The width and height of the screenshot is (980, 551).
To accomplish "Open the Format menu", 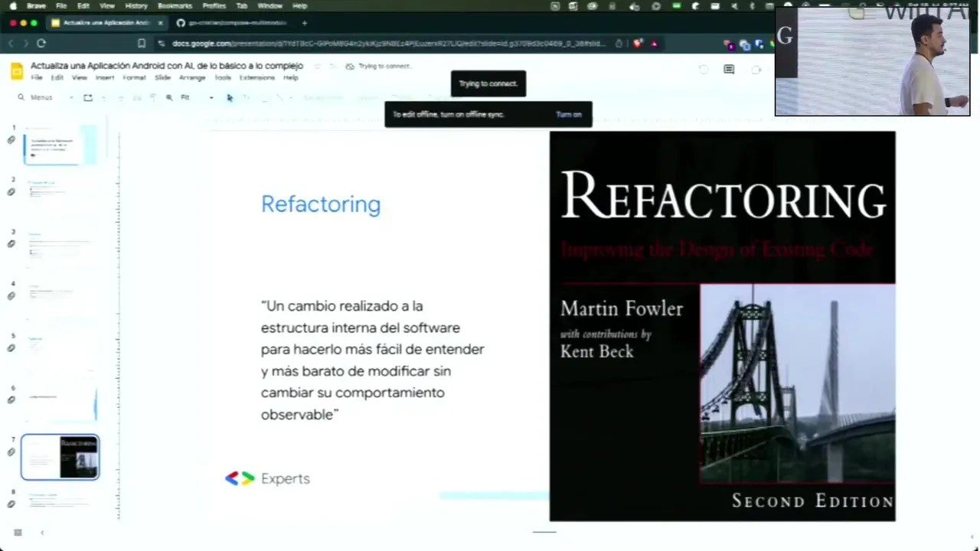I will 134,78.
